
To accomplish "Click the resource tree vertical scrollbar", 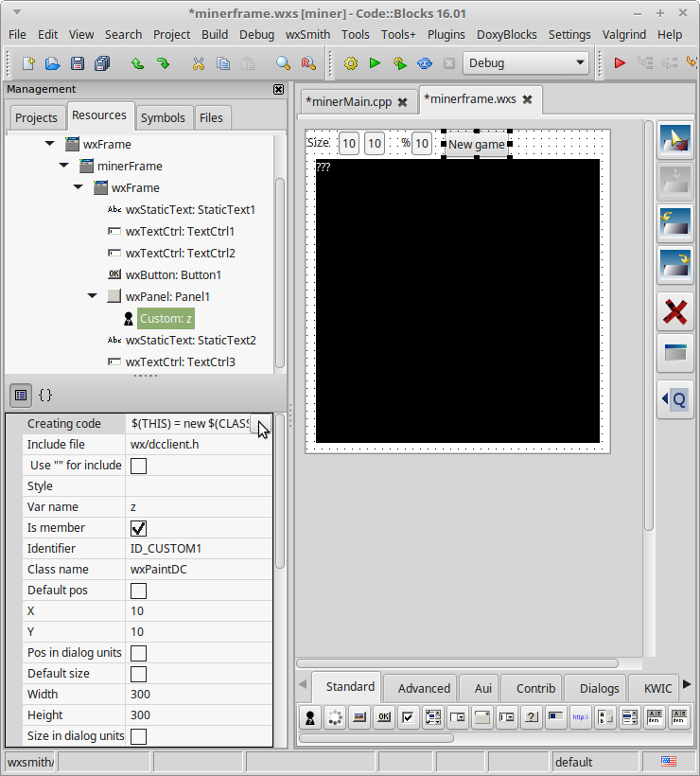I will 280,273.
